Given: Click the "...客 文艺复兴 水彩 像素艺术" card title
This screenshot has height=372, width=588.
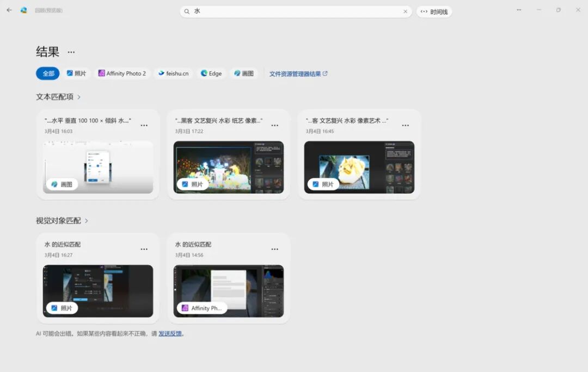Looking at the screenshot, I should point(347,121).
